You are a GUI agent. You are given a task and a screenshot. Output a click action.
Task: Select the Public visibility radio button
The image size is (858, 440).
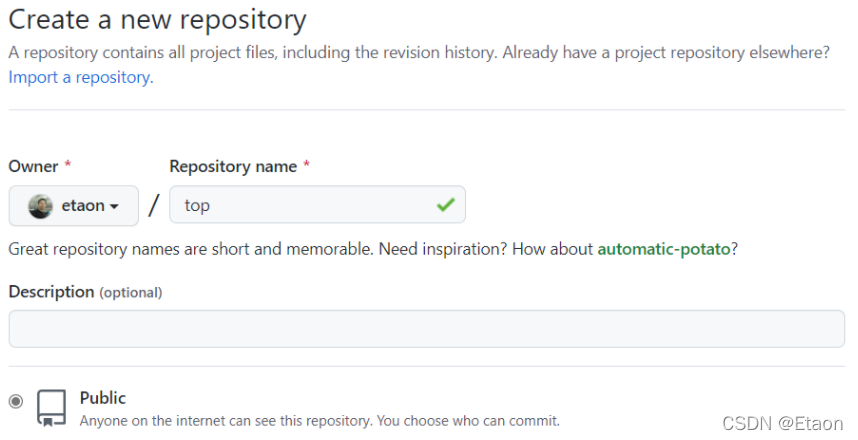pos(16,401)
